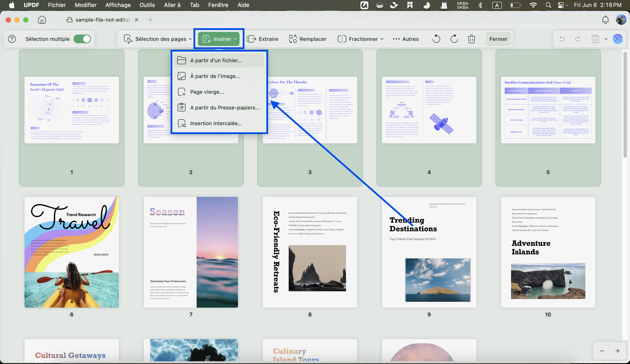Open Control Center icon in menu bar

561,5
